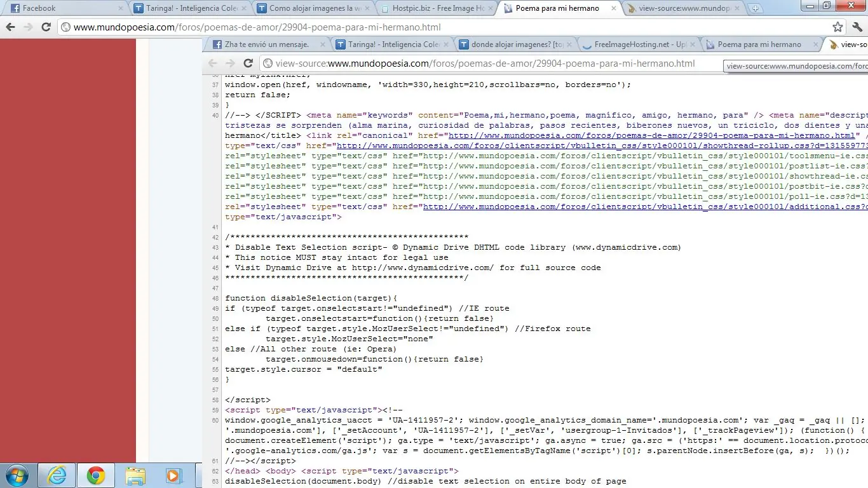This screenshot has height=488, width=868.
Task: Bookmark this page with the star icon
Action: pyautogui.click(x=838, y=27)
